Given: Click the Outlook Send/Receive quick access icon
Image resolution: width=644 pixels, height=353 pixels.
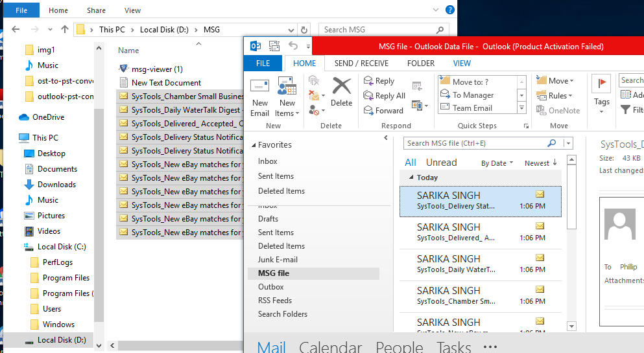Looking at the screenshot, I should click(x=274, y=45).
